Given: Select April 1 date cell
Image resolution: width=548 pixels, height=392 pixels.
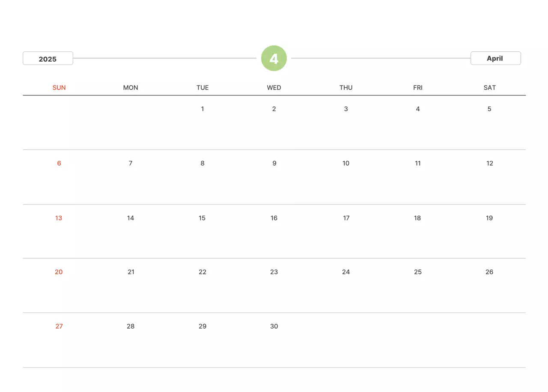Looking at the screenshot, I should (203, 109).
